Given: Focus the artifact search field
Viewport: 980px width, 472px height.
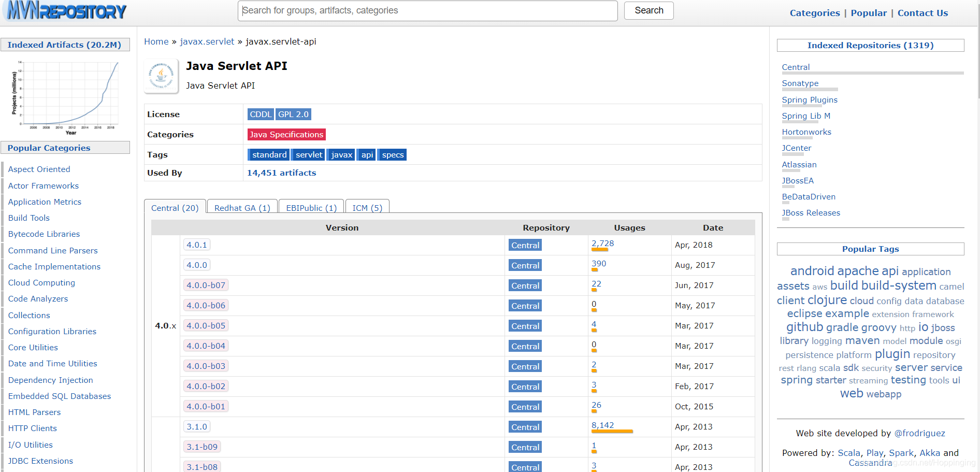Looking at the screenshot, I should (x=428, y=10).
